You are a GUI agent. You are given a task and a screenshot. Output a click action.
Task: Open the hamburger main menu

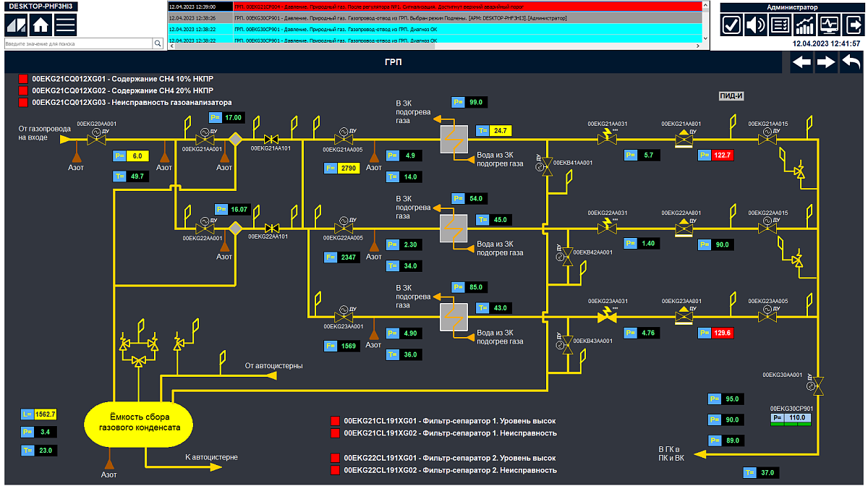(x=66, y=25)
